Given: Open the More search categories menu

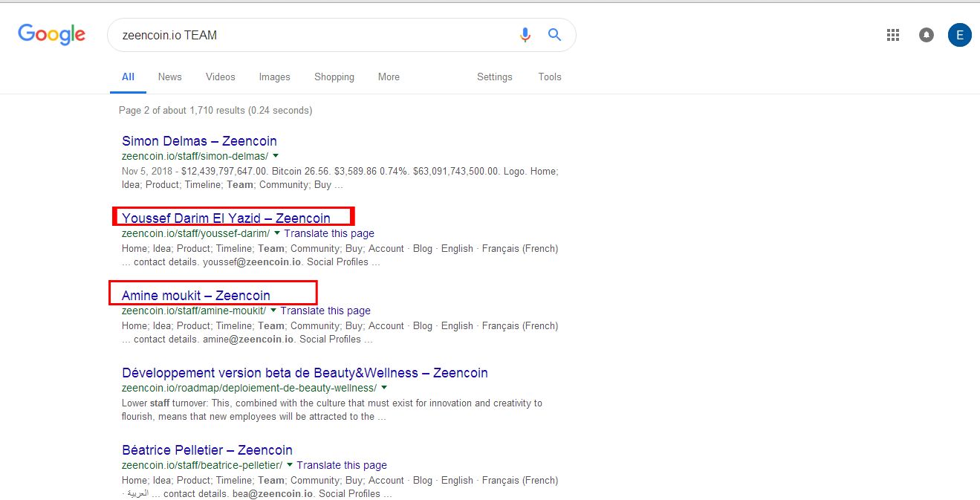Looking at the screenshot, I should pos(389,77).
